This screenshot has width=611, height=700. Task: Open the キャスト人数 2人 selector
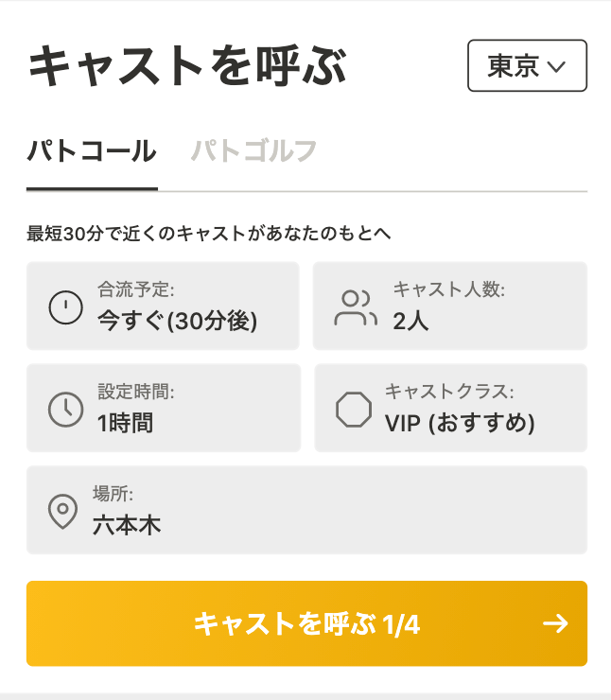[x=450, y=306]
